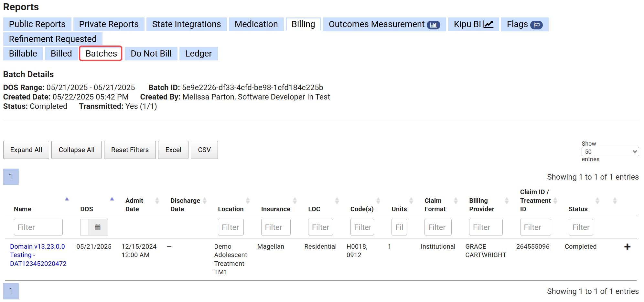This screenshot has height=302, width=644.
Task: Sort by Discharge Date column arrows
Action: pos(205,201)
